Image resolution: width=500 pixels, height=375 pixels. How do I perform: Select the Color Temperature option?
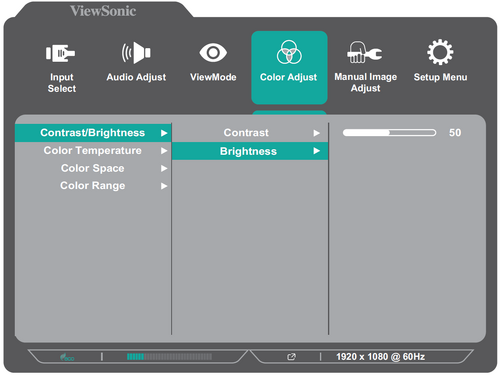tap(93, 150)
